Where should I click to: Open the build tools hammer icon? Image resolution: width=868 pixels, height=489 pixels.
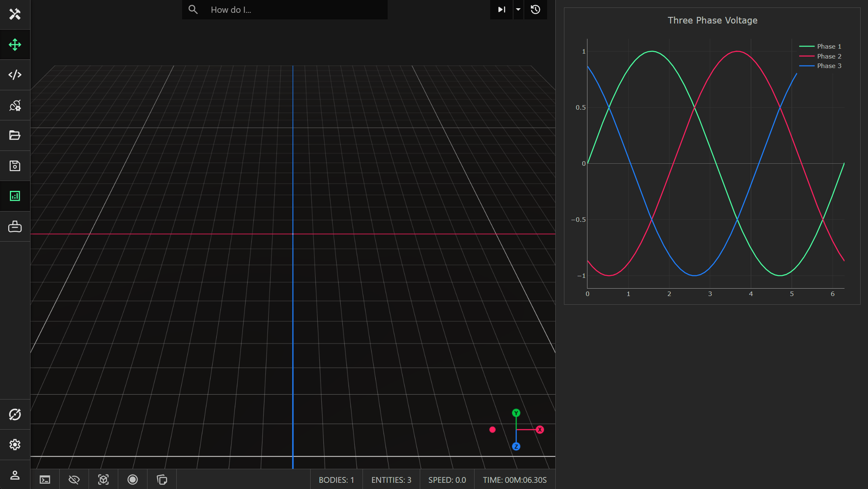point(15,14)
